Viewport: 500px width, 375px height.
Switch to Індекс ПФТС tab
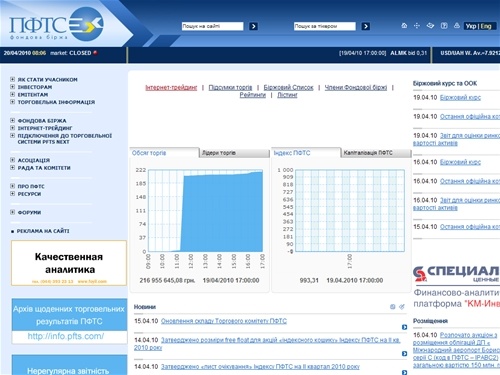click(306, 153)
